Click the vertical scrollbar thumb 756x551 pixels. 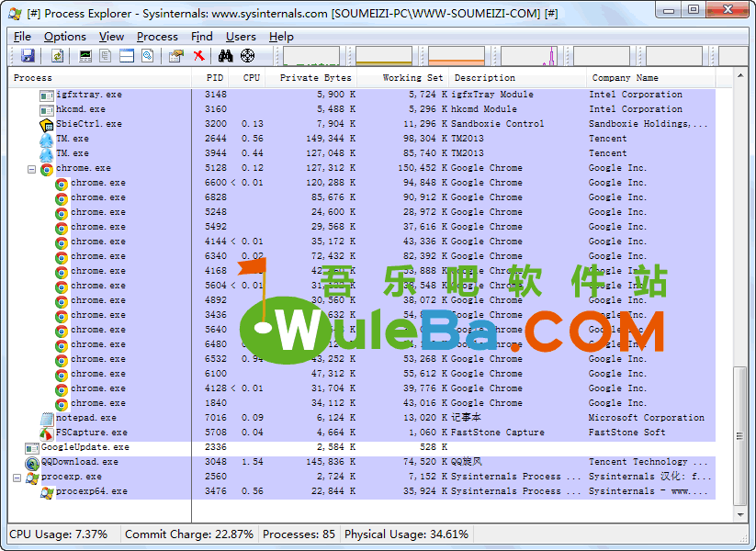click(x=740, y=436)
